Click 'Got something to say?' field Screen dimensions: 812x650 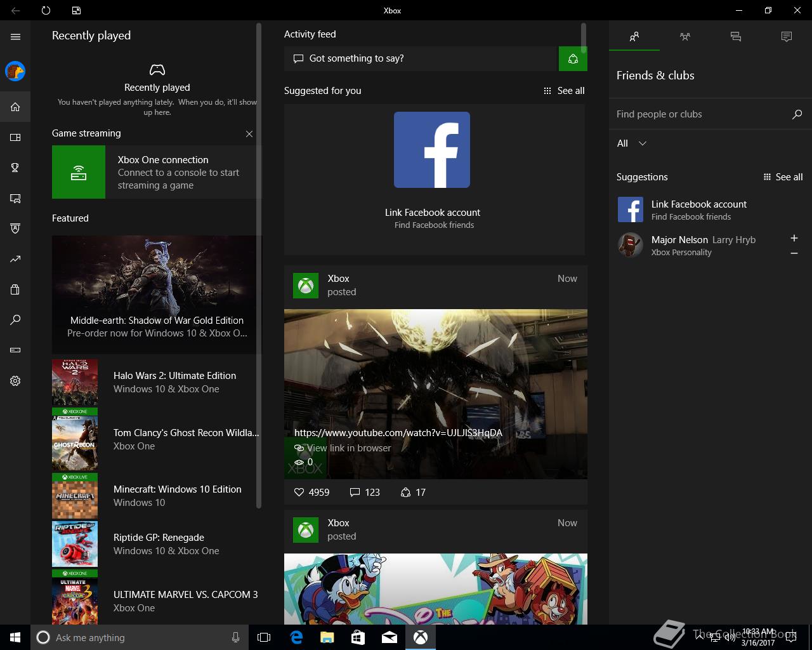click(x=421, y=58)
